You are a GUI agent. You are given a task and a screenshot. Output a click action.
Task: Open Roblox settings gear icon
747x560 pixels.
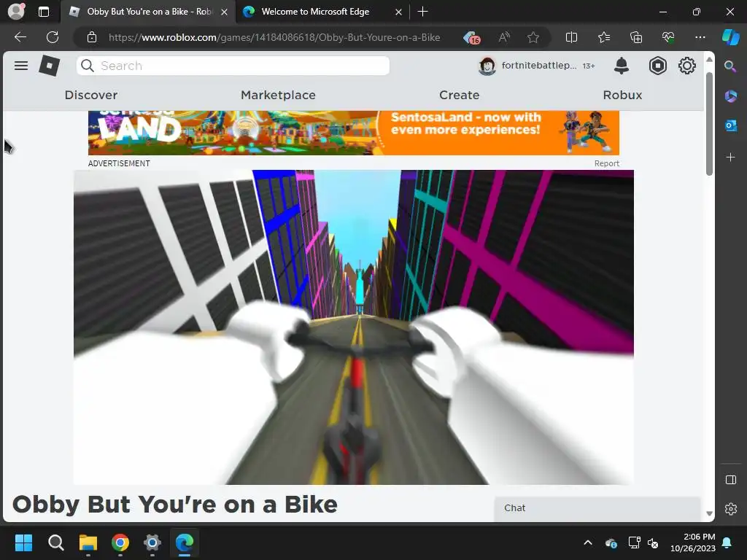coord(687,66)
